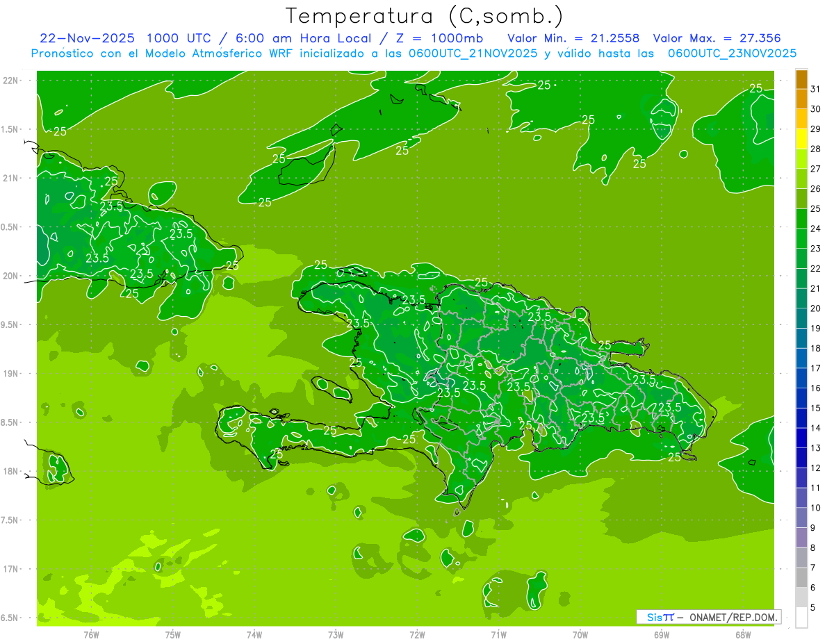The image size is (834, 644).
Task: Click the '5' value on the color scale
Action: pos(813,608)
